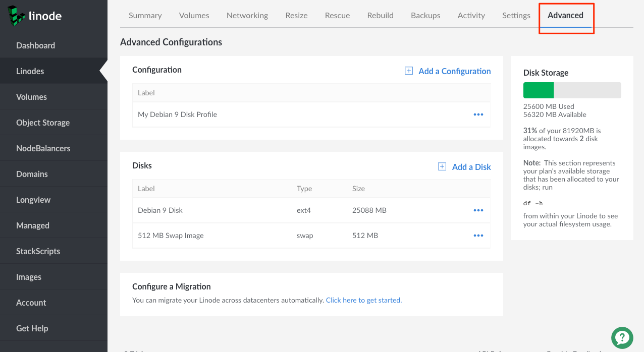Open actions menu for Debian 9 Disk
The height and width of the screenshot is (352, 644).
[478, 210]
